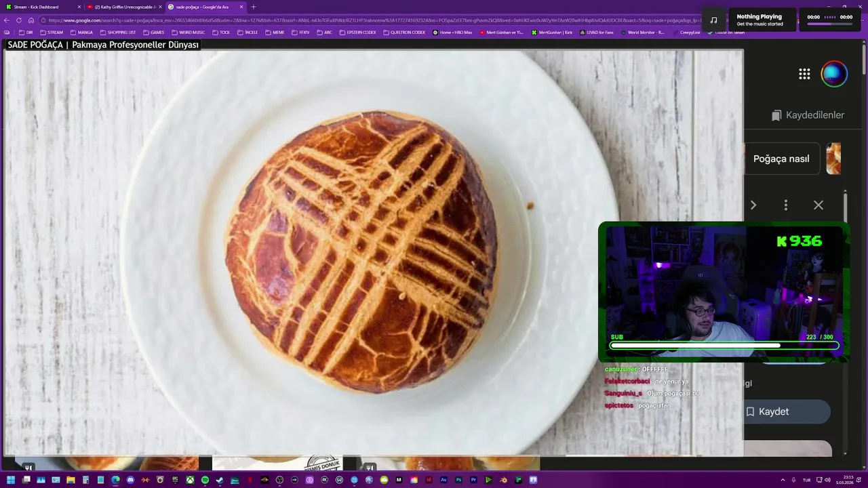Viewport: 868px width, 488px height.
Task: Close the Stream - Kick Dashboard tab
Action: (79, 7)
